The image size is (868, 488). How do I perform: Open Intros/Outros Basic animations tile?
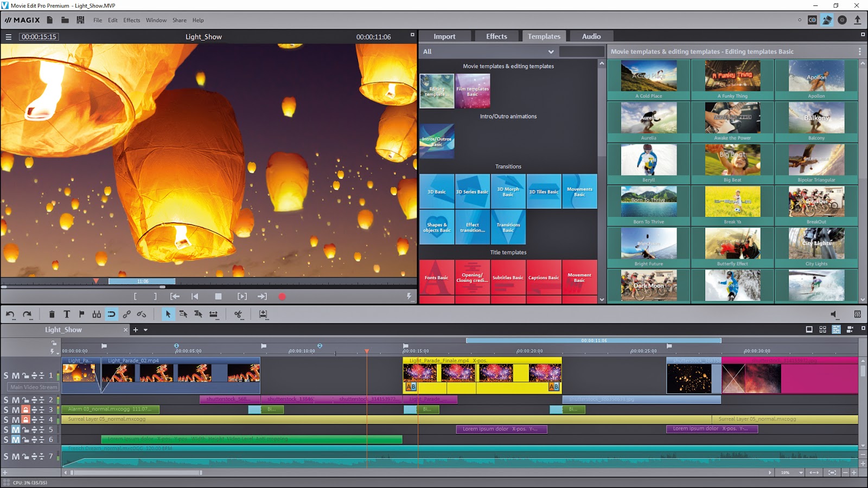click(437, 142)
